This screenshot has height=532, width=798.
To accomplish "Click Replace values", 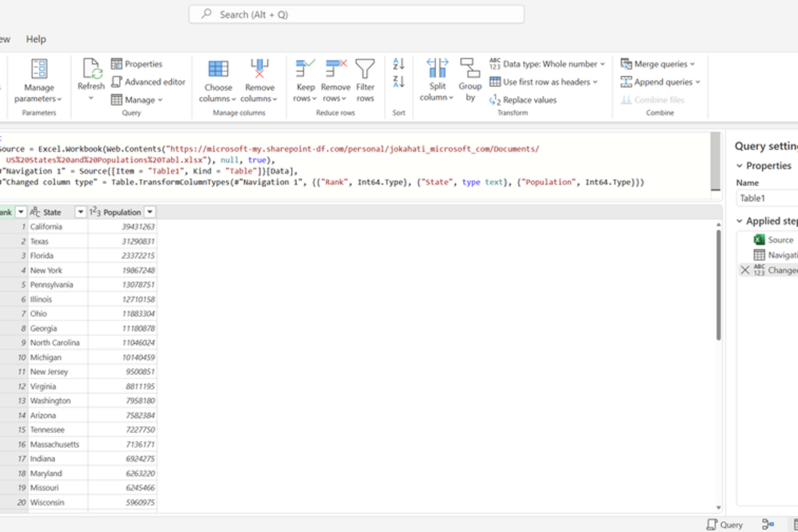I will tap(523, 100).
